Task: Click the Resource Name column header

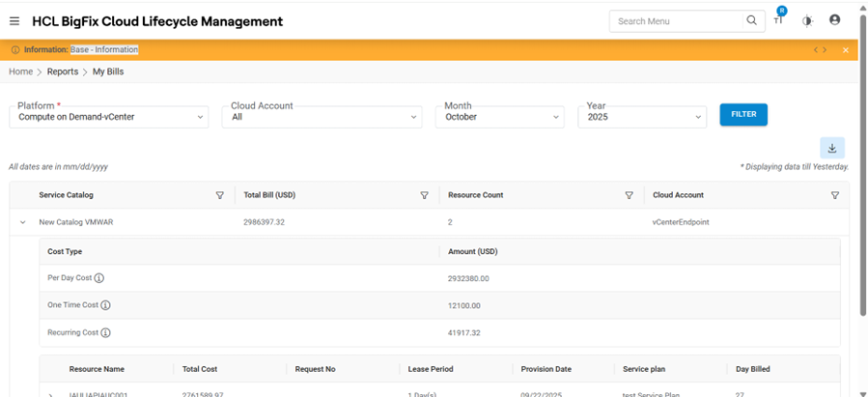Action: pos(97,369)
